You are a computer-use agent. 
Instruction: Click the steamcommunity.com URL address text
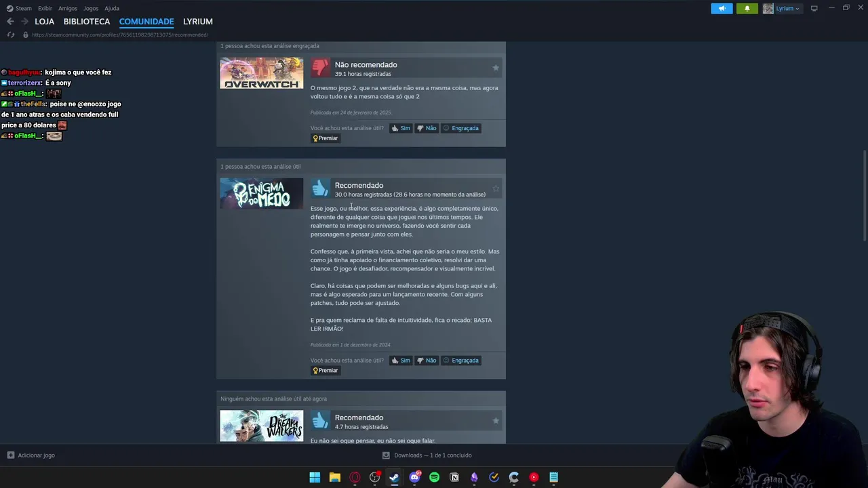[120, 35]
